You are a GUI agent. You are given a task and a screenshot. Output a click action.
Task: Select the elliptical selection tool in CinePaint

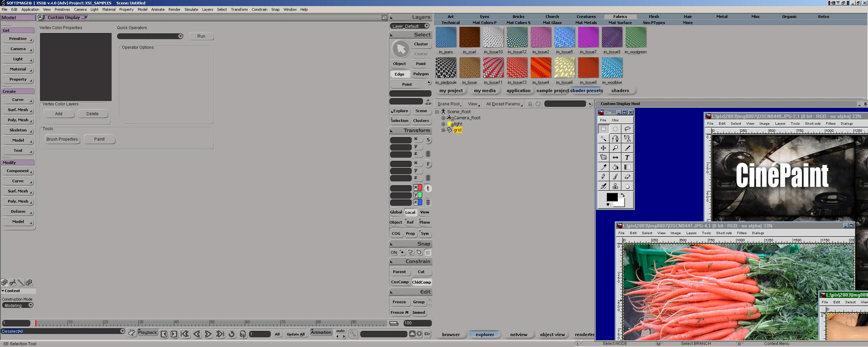[615, 129]
